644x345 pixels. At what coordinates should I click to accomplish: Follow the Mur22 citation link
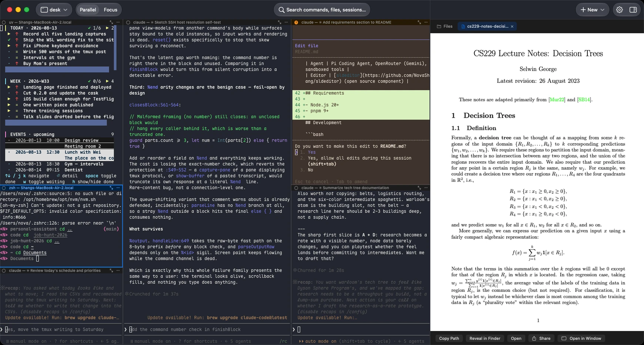pos(557,99)
